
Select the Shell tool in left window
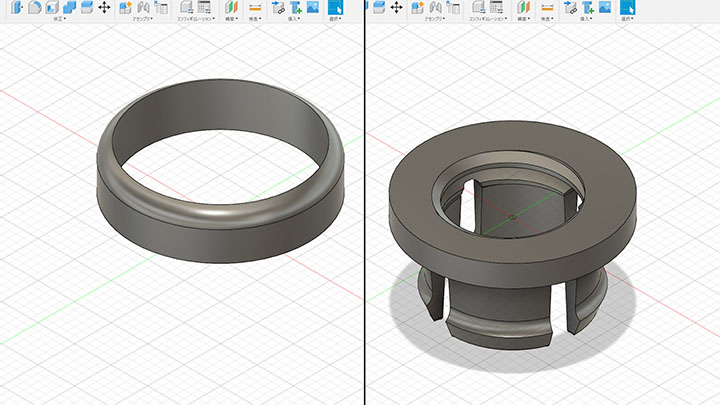(x=52, y=7)
